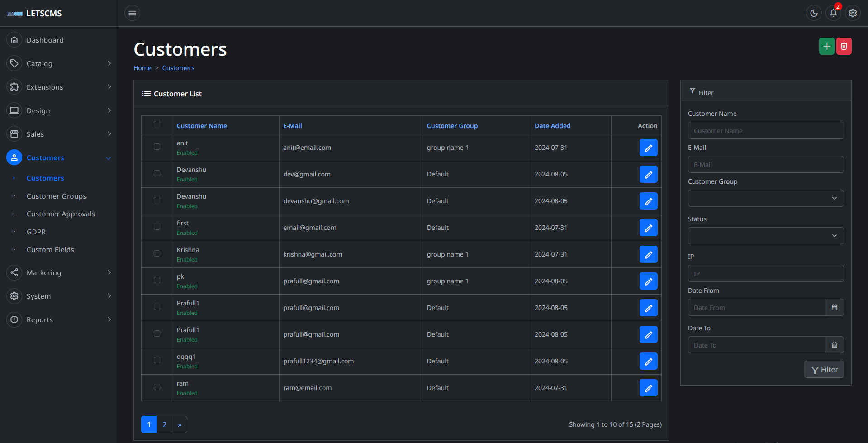Collapse sidebar with hamburger menu icon
The image size is (868, 443).
coord(132,13)
